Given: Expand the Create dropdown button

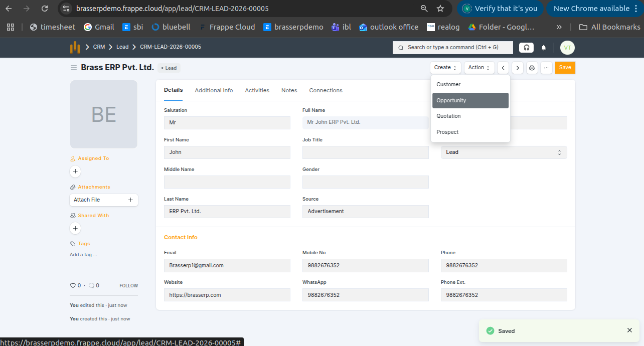Looking at the screenshot, I should pyautogui.click(x=445, y=68).
